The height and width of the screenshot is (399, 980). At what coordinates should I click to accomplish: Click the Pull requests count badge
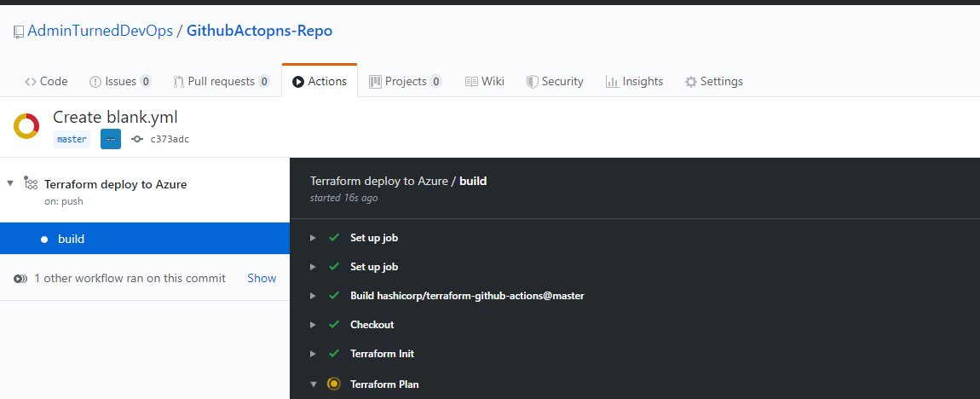[264, 81]
